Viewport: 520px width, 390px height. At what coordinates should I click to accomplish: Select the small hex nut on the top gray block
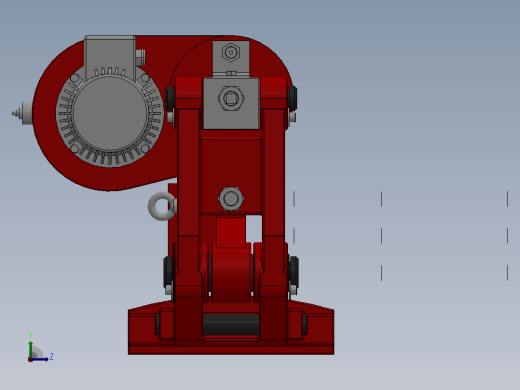pyautogui.click(x=231, y=52)
